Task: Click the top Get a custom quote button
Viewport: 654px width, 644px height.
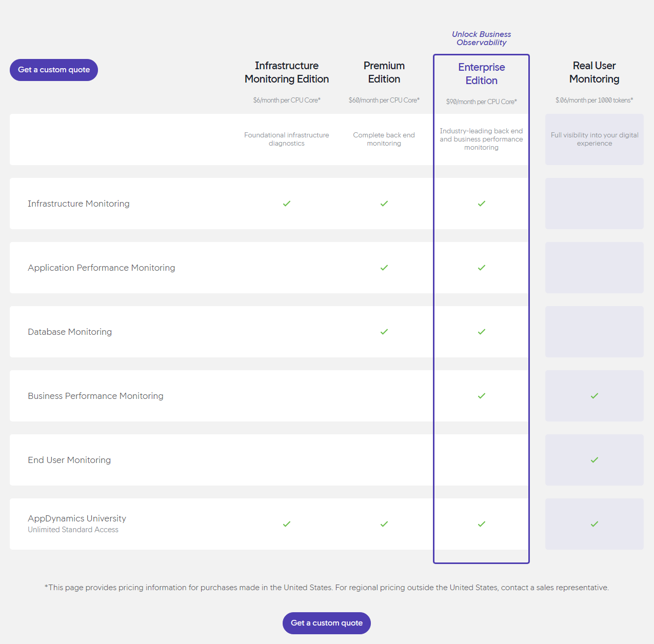Action: (54, 70)
